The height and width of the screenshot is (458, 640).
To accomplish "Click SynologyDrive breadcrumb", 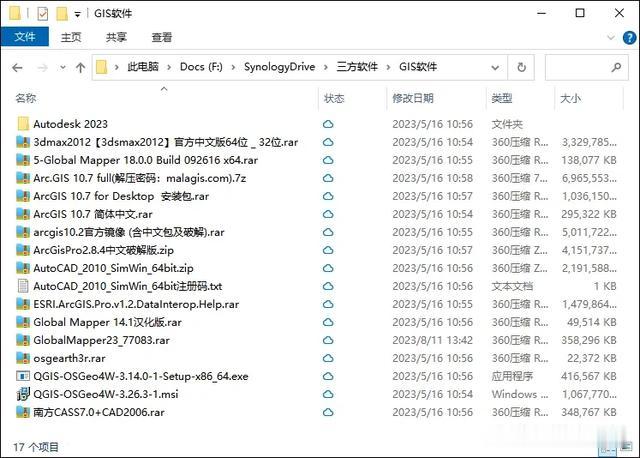I will 280,67.
